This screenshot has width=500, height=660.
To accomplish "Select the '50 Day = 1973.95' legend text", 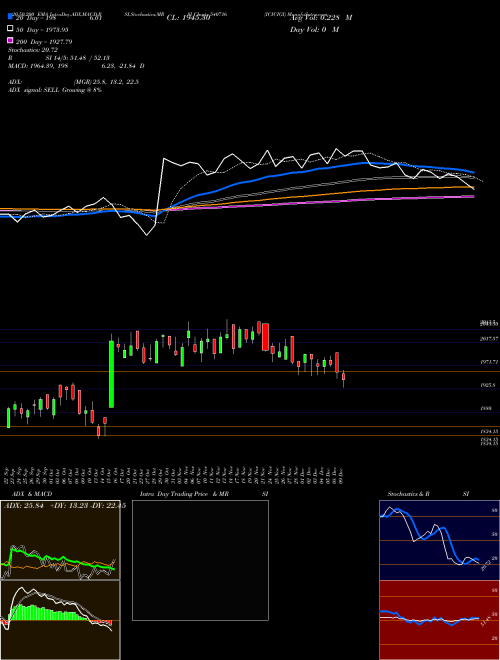I will click(42, 29).
